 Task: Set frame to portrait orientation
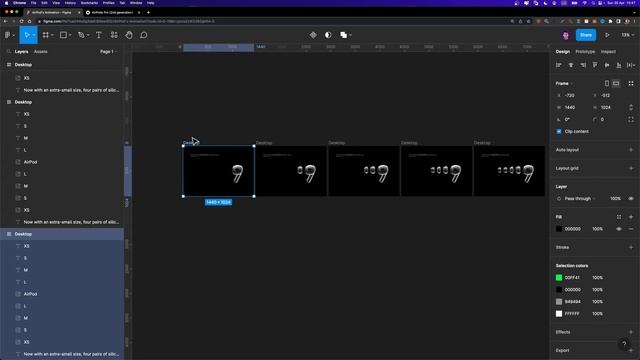tap(607, 83)
